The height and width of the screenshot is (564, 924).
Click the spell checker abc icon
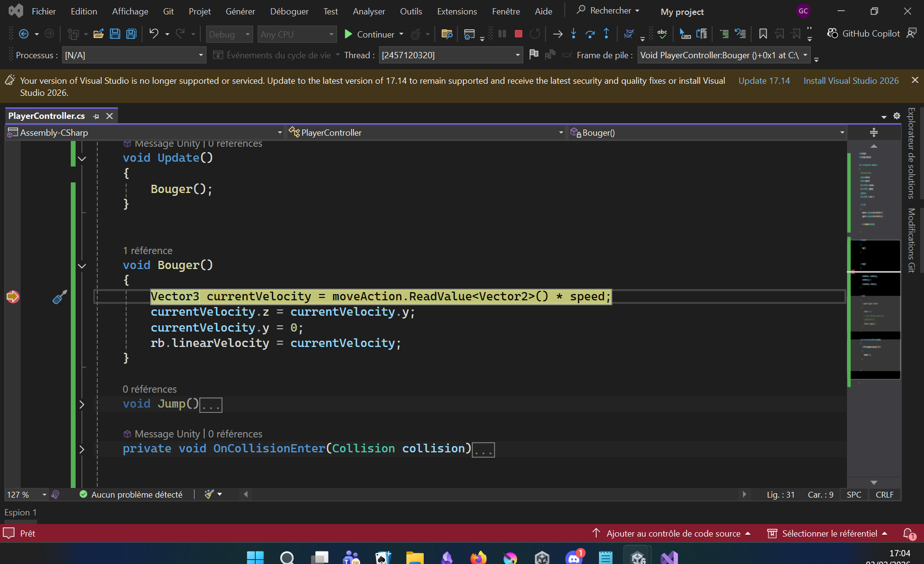click(x=662, y=34)
